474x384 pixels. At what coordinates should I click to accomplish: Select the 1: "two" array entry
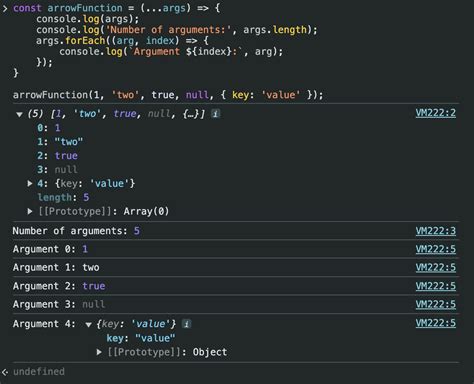pos(60,142)
